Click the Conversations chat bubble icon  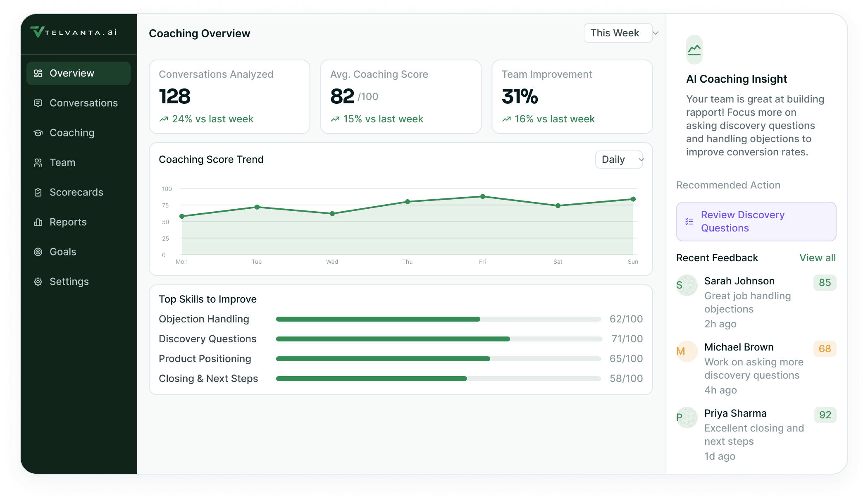click(x=38, y=103)
